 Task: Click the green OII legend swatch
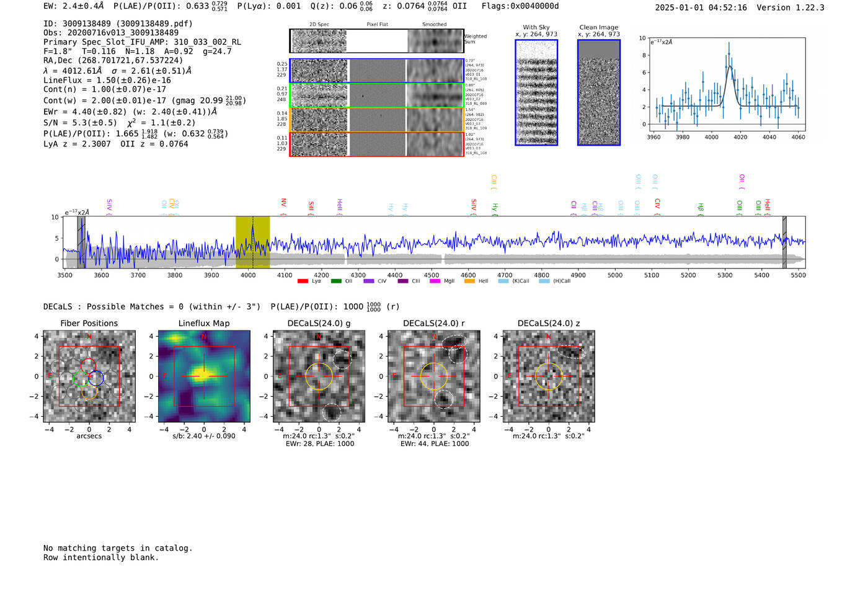(336, 282)
